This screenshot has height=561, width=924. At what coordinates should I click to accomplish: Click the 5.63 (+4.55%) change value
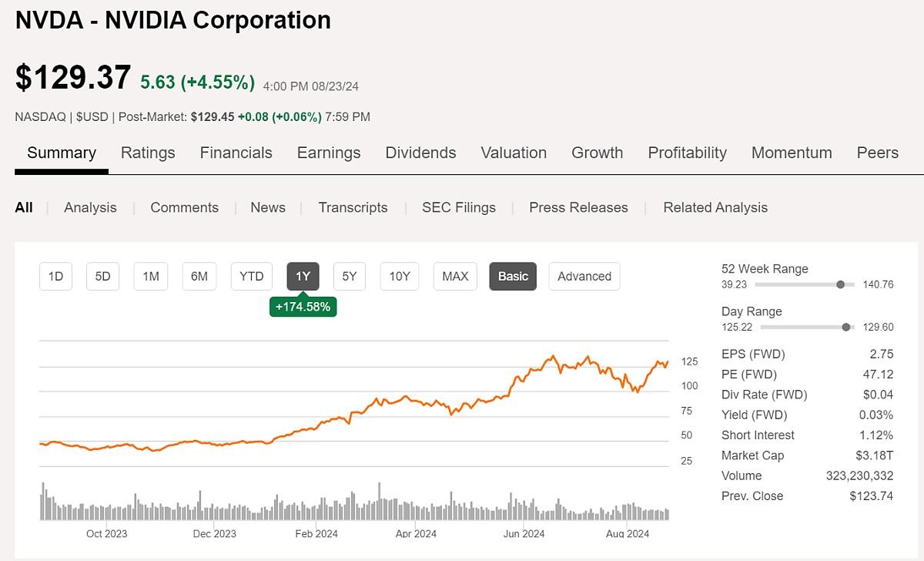(197, 82)
